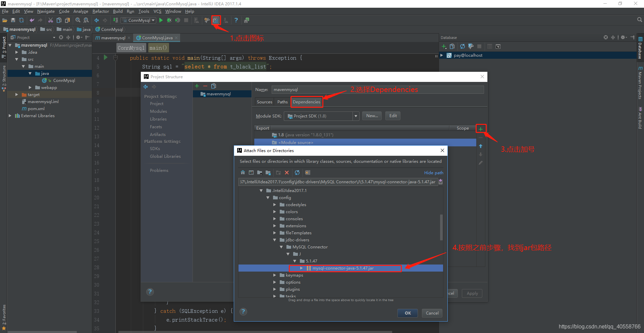Click the path history icon beside path field
644x333 pixels.
tap(441, 182)
